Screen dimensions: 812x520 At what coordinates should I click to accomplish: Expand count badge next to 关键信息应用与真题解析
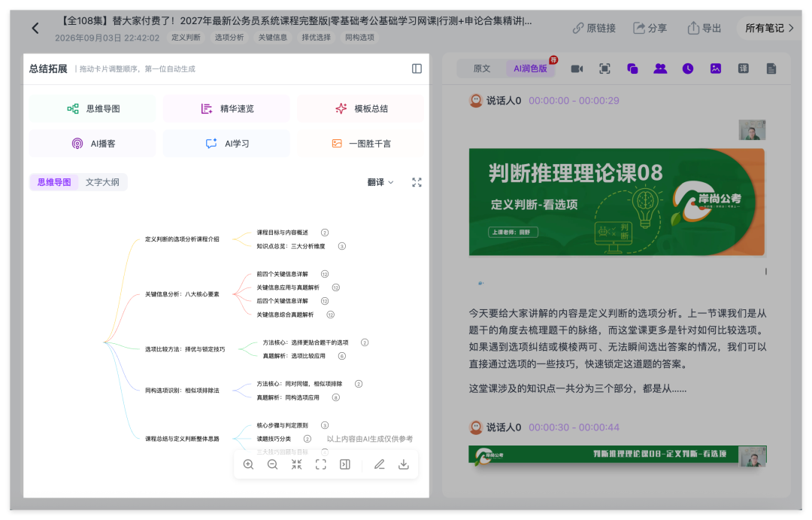[x=335, y=287]
